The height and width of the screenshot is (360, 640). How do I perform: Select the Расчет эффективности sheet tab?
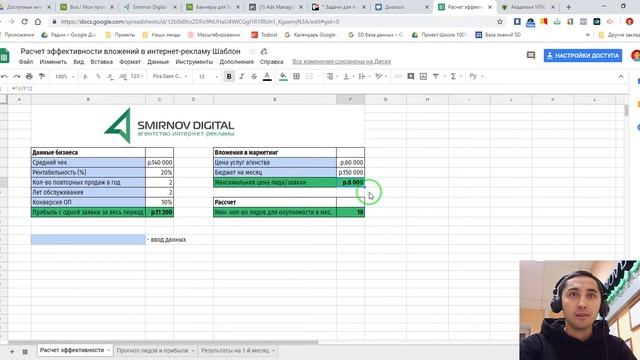(x=75, y=350)
